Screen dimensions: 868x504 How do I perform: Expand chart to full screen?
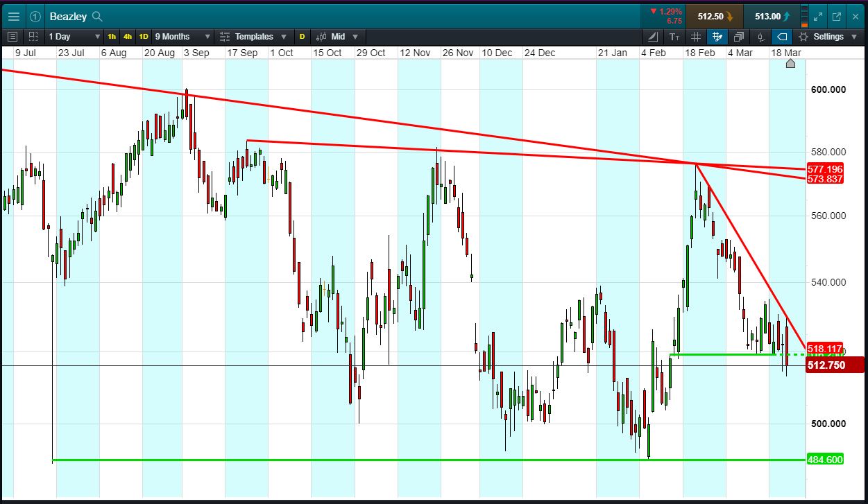[x=818, y=16]
